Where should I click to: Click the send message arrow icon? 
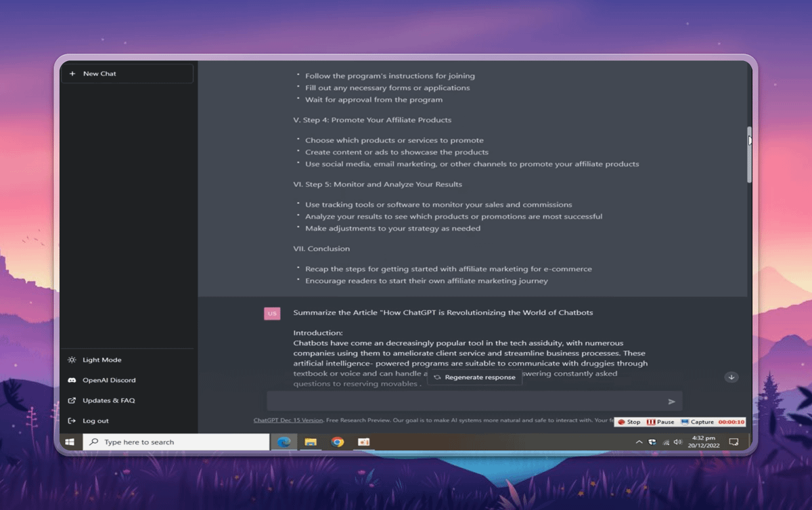[x=672, y=402]
